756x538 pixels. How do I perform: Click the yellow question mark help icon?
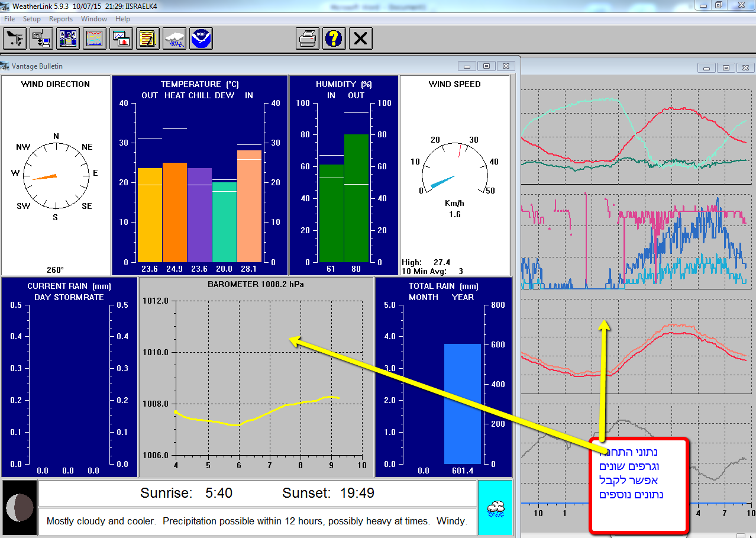click(x=334, y=39)
